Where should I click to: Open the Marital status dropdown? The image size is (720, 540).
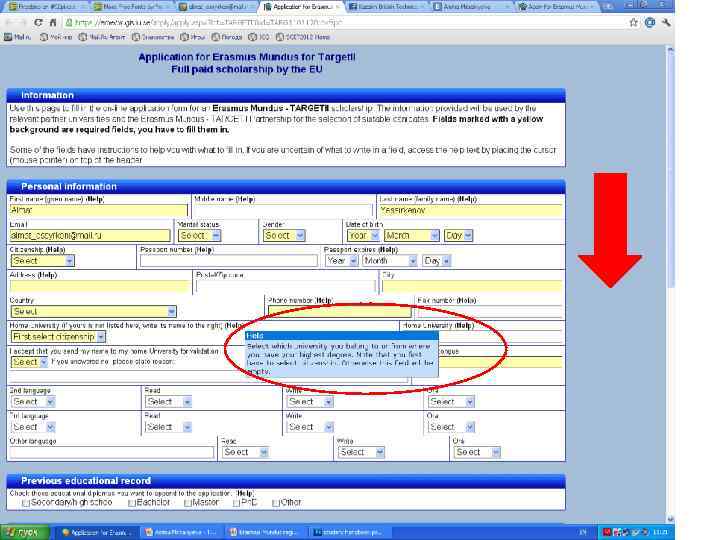coord(199,236)
